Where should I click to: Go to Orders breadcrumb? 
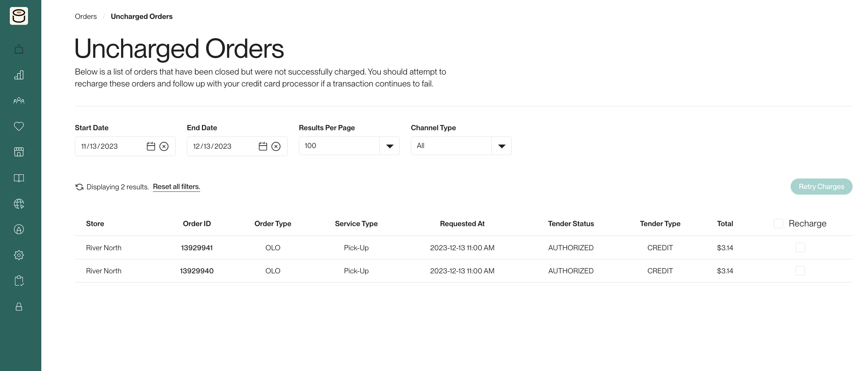click(86, 16)
